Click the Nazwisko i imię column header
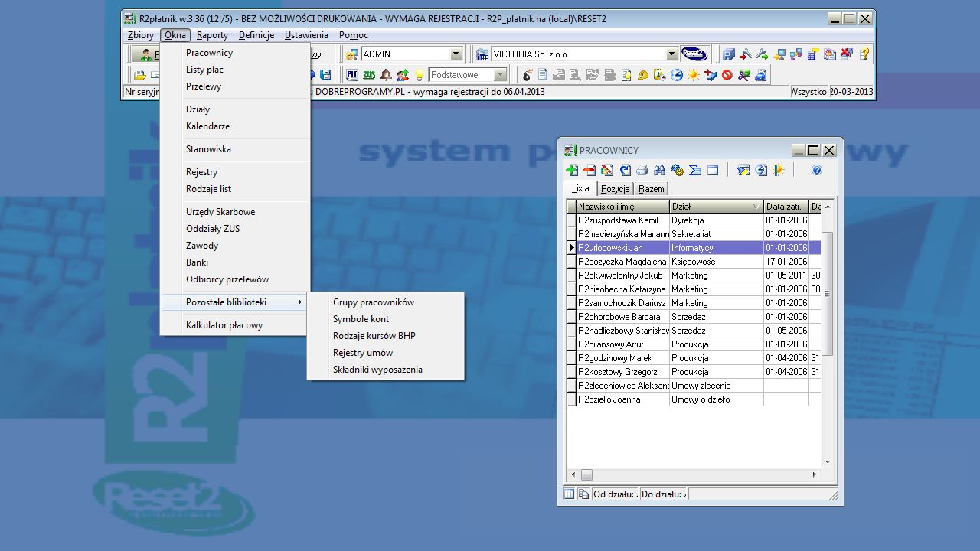This screenshot has height=551, width=980. click(x=622, y=207)
